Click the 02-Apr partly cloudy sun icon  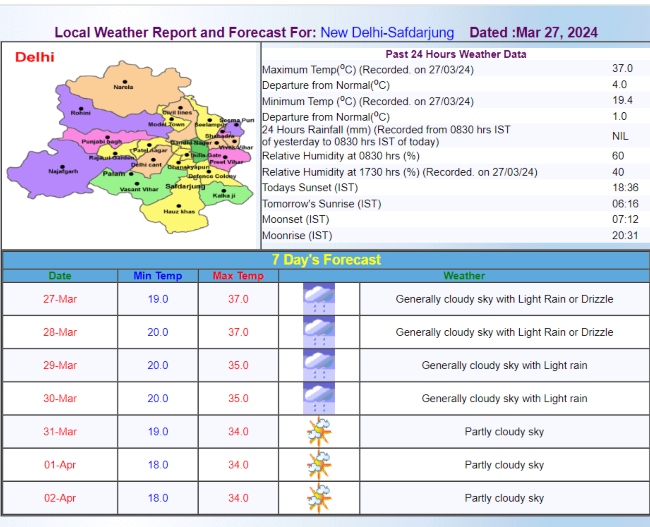[318, 497]
